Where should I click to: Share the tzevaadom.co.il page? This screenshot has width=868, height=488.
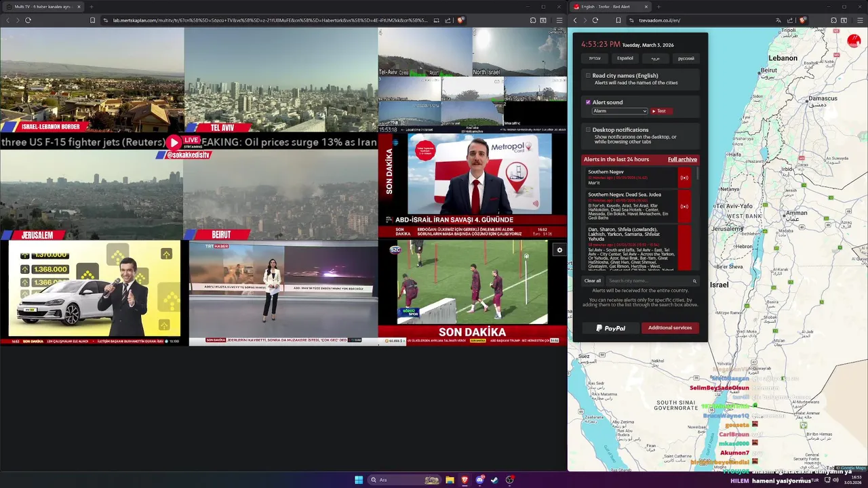[790, 20]
